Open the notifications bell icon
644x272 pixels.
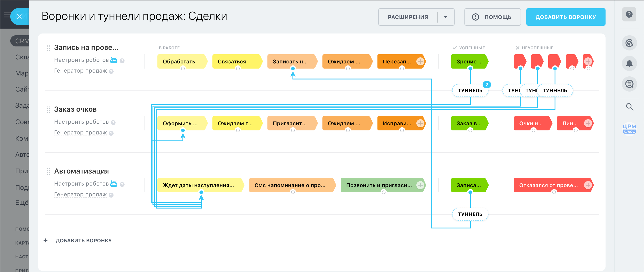click(x=629, y=63)
